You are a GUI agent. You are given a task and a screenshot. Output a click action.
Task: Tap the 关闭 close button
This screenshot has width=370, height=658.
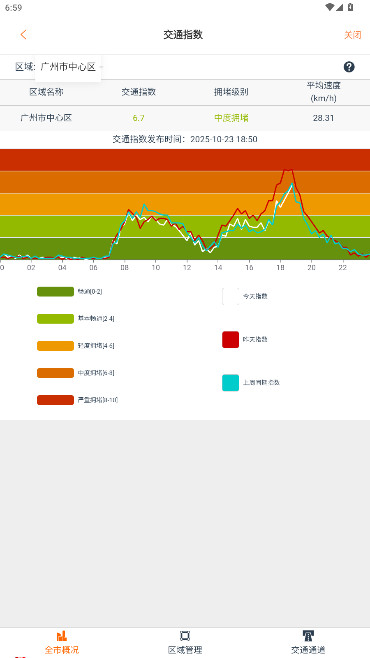353,35
